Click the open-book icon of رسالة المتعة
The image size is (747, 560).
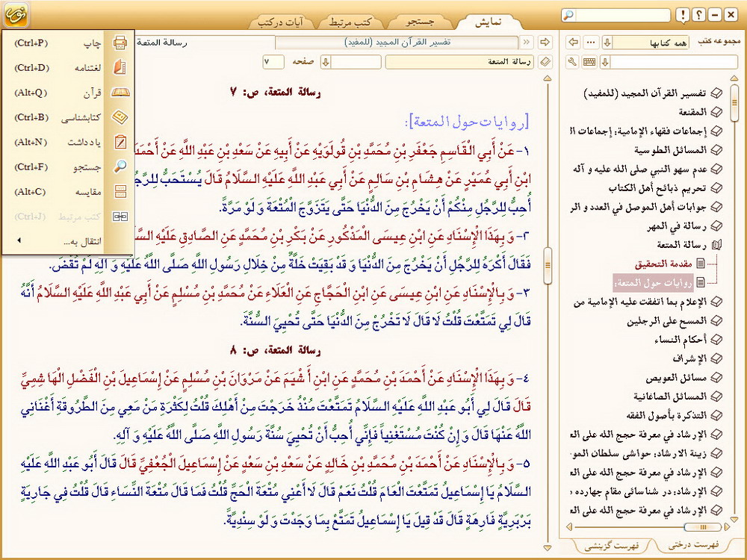716,245
